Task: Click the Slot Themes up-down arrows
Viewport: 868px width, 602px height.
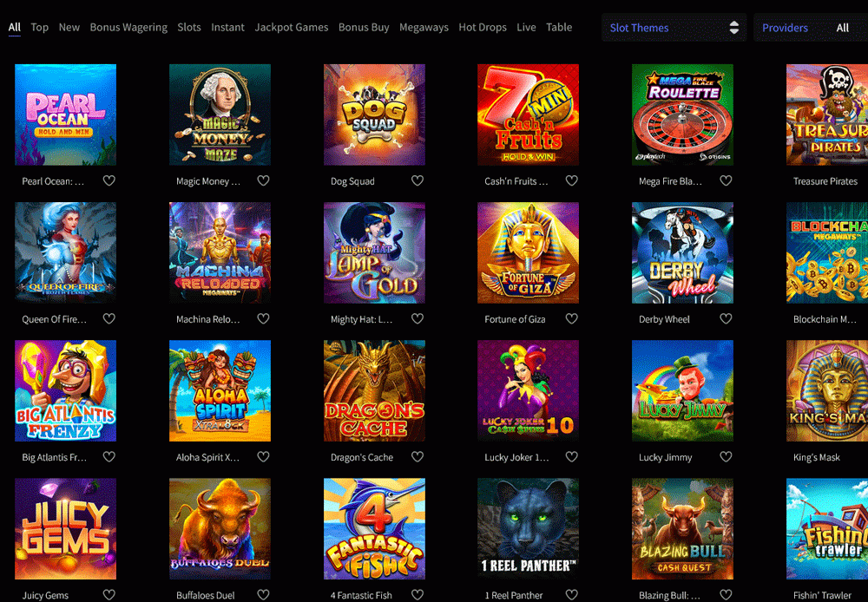Action: pyautogui.click(x=734, y=28)
